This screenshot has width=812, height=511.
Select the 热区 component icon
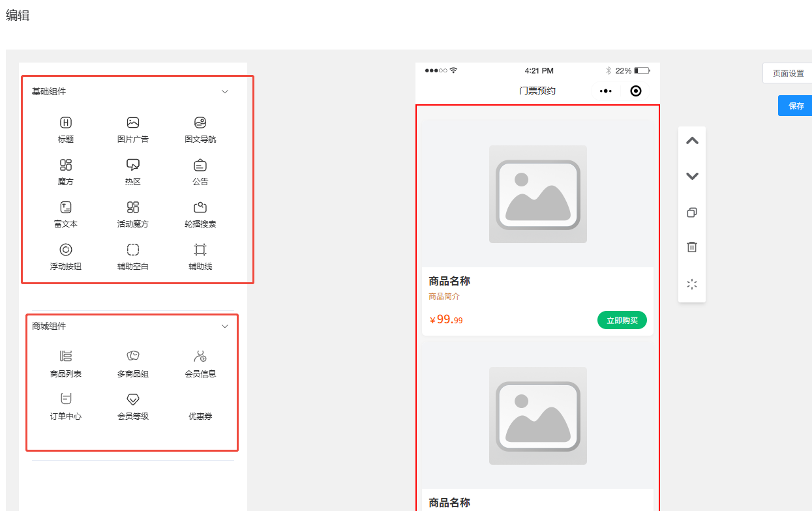[132, 171]
